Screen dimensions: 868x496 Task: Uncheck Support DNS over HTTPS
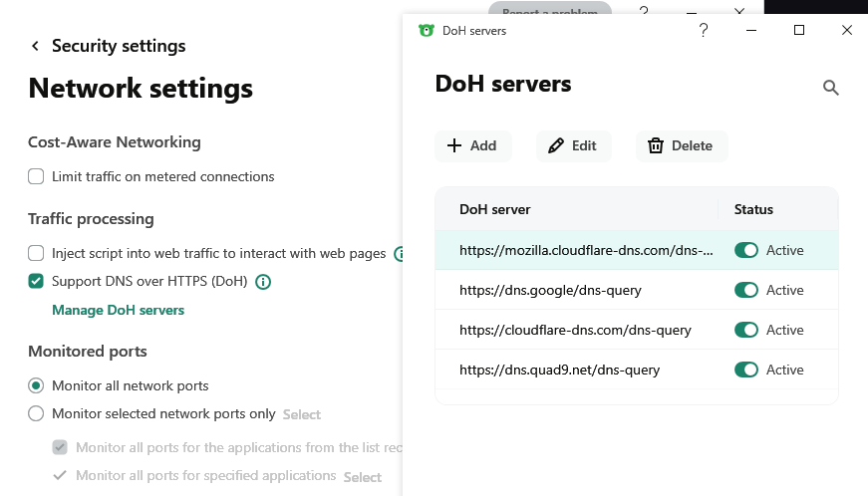pyautogui.click(x=36, y=281)
